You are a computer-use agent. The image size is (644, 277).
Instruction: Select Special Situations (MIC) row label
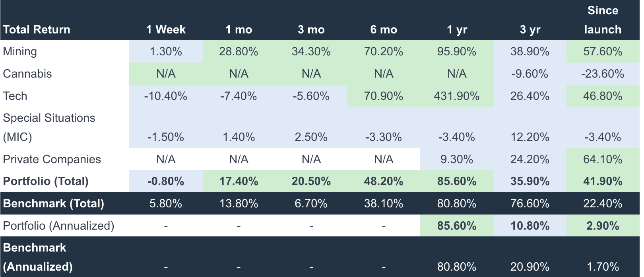click(49, 127)
